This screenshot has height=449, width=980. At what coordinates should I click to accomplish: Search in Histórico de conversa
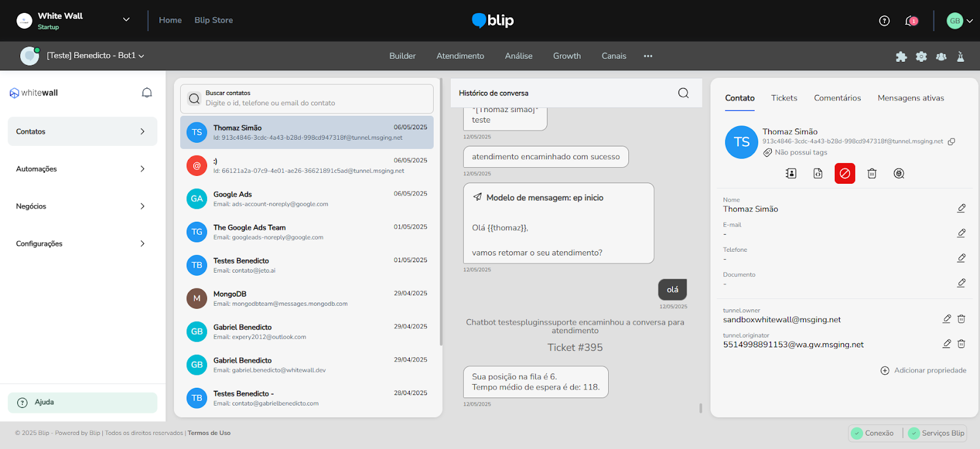(684, 93)
